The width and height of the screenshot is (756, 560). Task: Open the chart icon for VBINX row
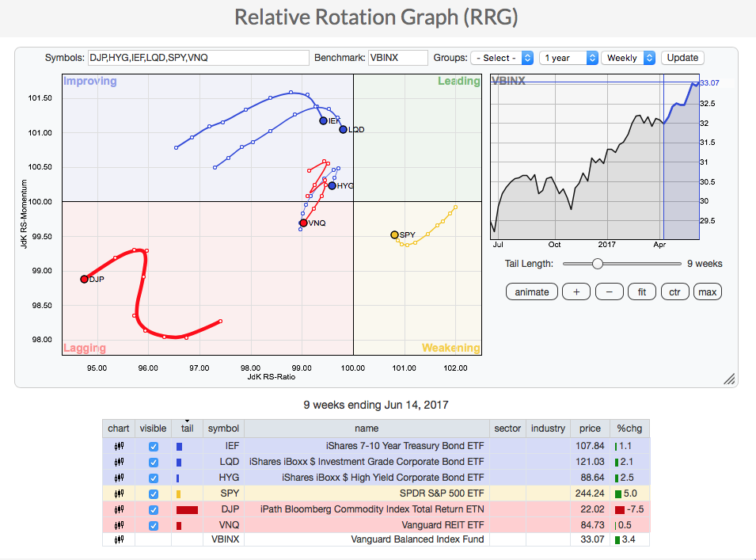(119, 539)
